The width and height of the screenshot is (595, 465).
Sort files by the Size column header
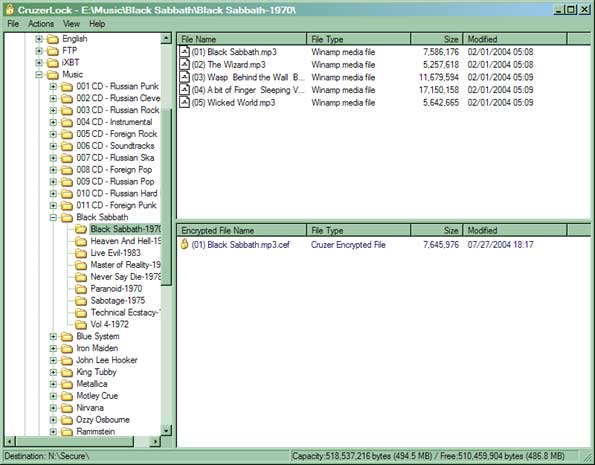tap(436, 39)
